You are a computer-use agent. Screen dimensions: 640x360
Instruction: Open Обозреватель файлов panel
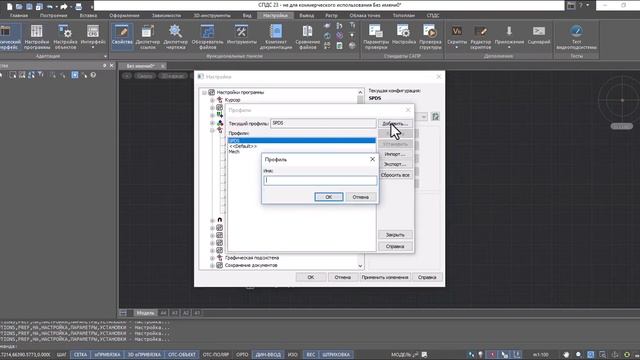207,37
